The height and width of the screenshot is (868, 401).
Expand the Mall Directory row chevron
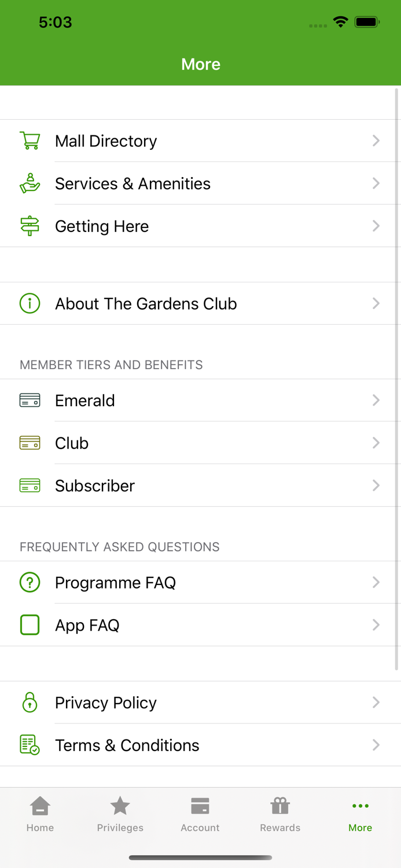tap(376, 141)
